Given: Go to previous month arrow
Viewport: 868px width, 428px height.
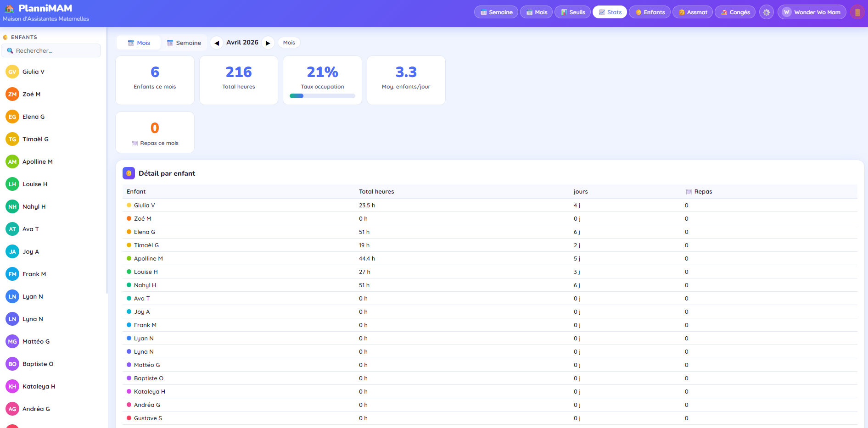Looking at the screenshot, I should point(217,43).
